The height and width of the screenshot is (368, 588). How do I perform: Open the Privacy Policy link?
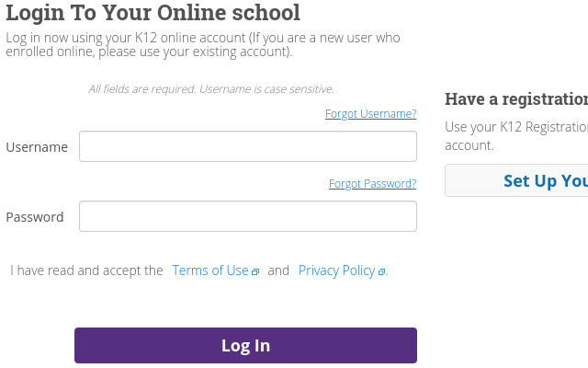tap(336, 270)
